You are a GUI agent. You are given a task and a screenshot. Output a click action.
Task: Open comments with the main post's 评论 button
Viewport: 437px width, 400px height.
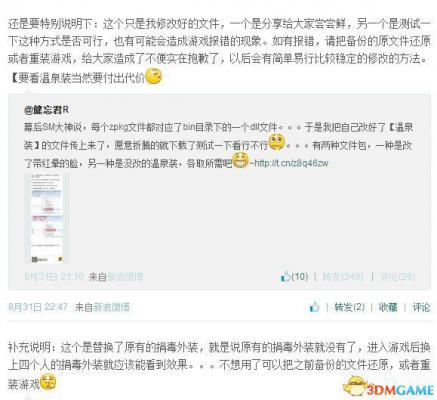click(x=421, y=307)
